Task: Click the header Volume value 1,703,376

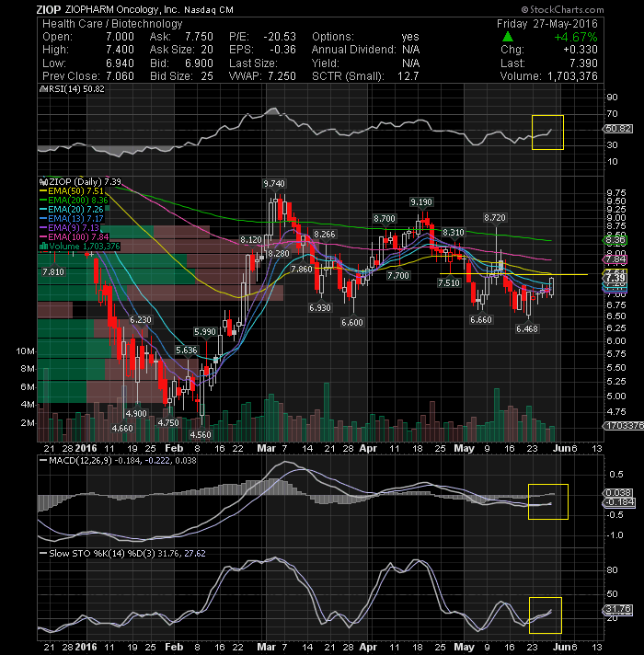Action: [x=572, y=76]
